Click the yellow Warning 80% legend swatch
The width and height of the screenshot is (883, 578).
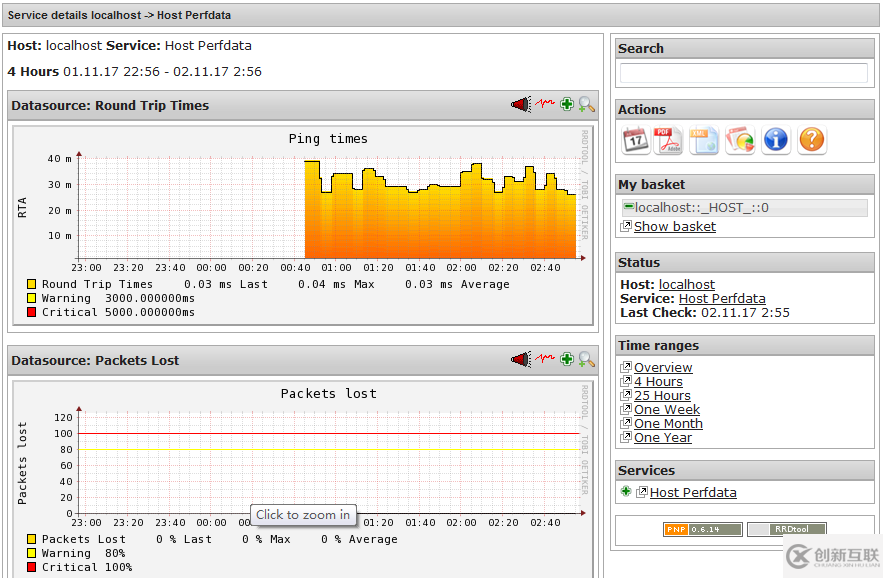[x=32, y=553]
